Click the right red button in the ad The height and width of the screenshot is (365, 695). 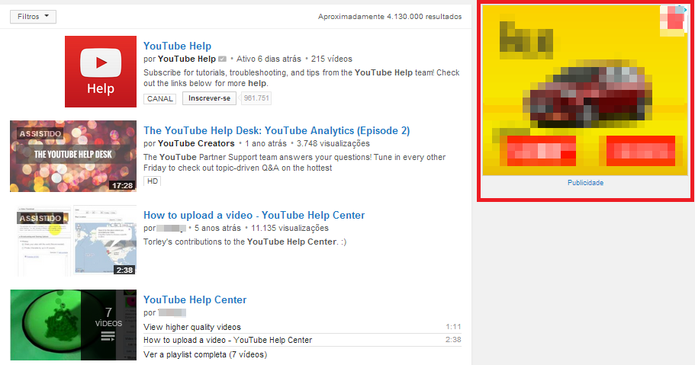pos(641,151)
